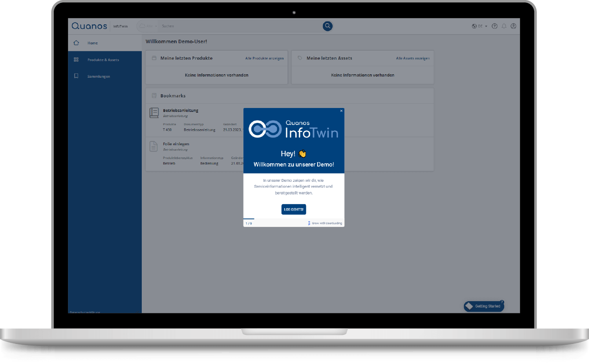
Task: Open notifications bell icon
Action: (x=504, y=26)
